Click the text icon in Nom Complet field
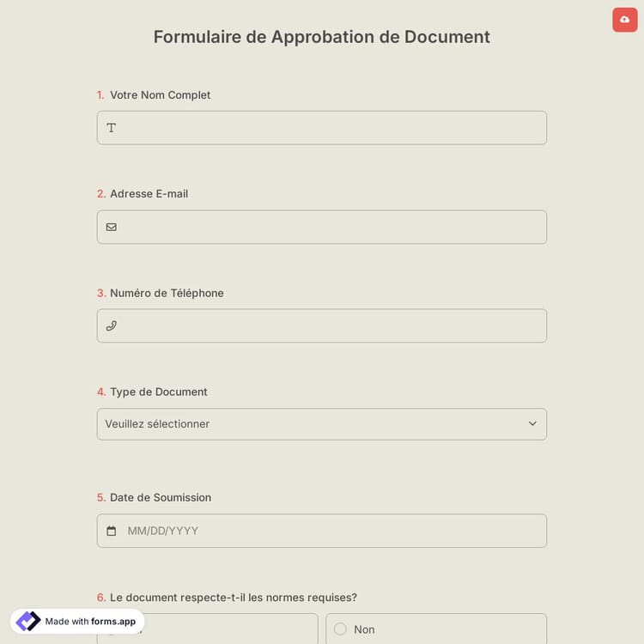Screen dimensions: 644x644 point(111,128)
